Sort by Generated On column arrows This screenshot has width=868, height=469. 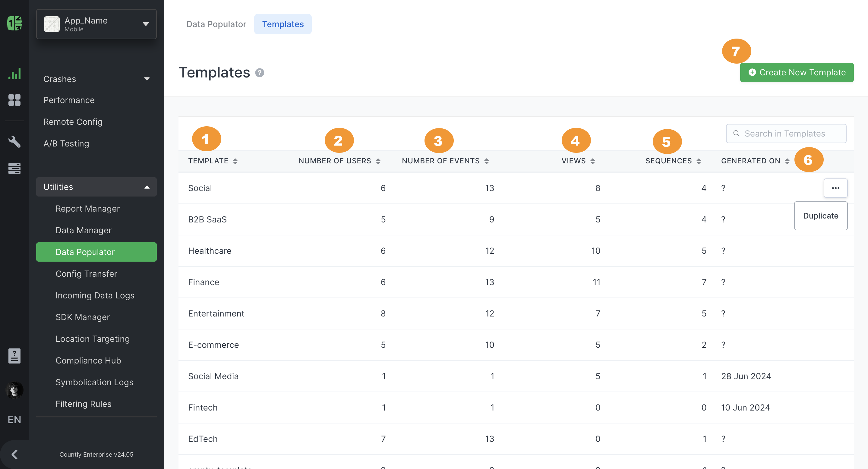(787, 161)
